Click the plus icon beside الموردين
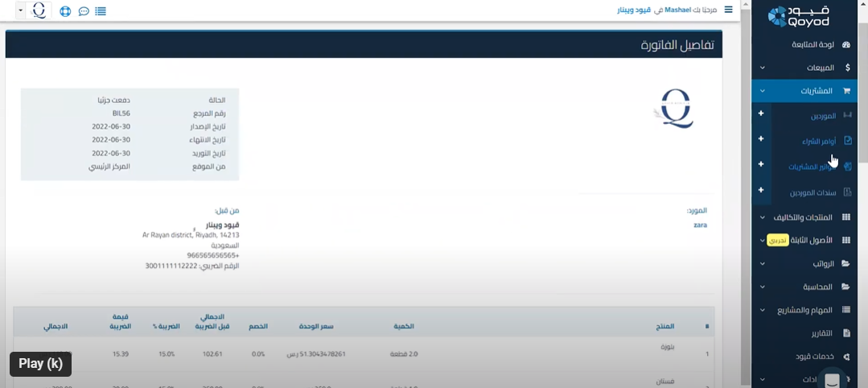This screenshot has height=388, width=868. tap(761, 114)
